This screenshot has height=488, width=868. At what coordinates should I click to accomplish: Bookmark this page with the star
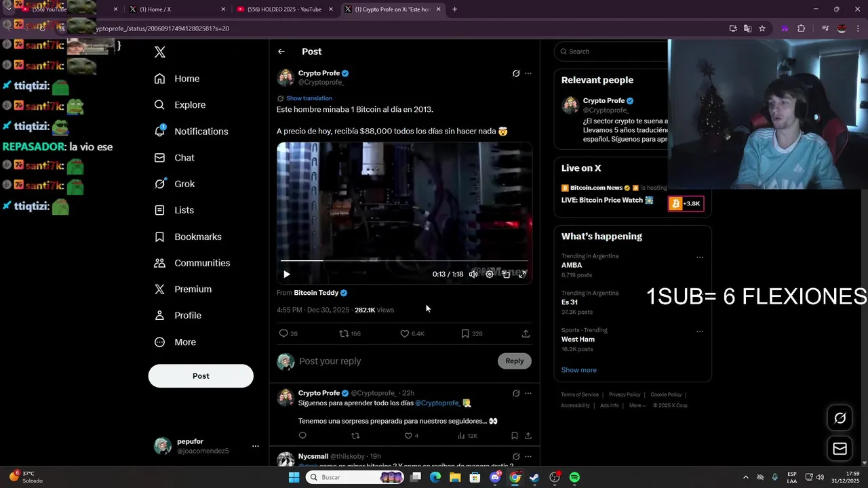click(x=762, y=28)
